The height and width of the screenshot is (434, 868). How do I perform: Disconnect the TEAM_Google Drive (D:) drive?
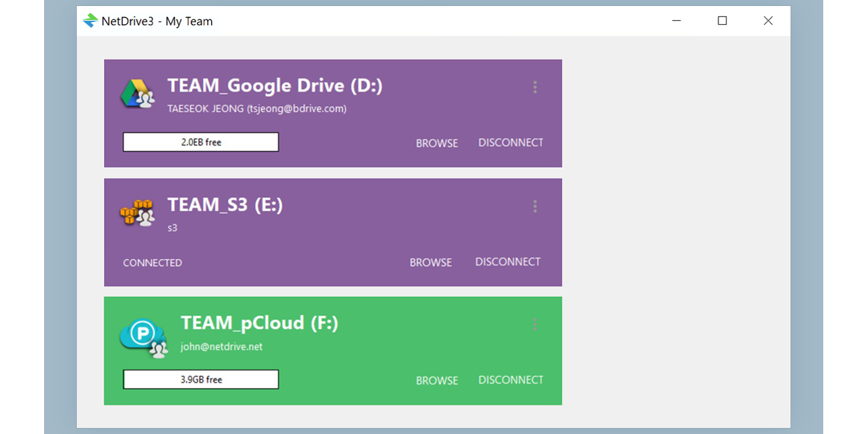[x=511, y=142]
